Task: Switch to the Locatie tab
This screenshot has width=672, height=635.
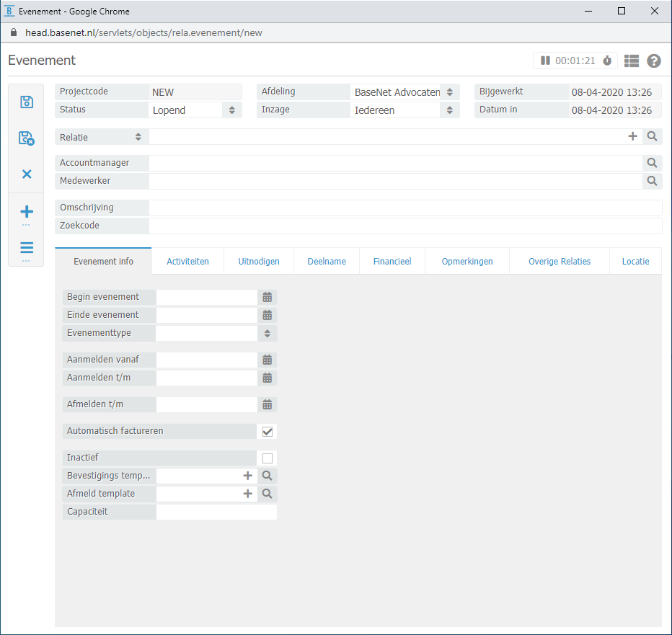Action: pos(635,262)
